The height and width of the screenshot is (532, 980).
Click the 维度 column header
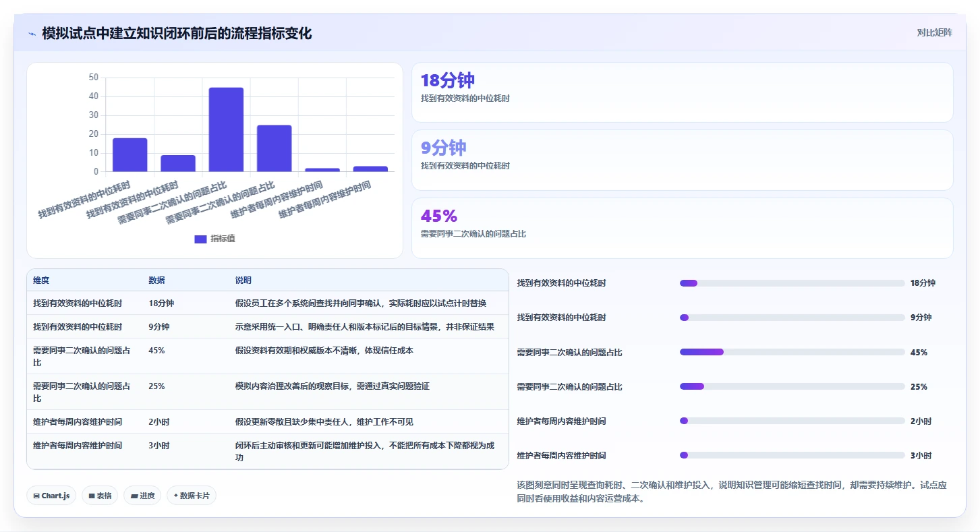pyautogui.click(x=41, y=280)
